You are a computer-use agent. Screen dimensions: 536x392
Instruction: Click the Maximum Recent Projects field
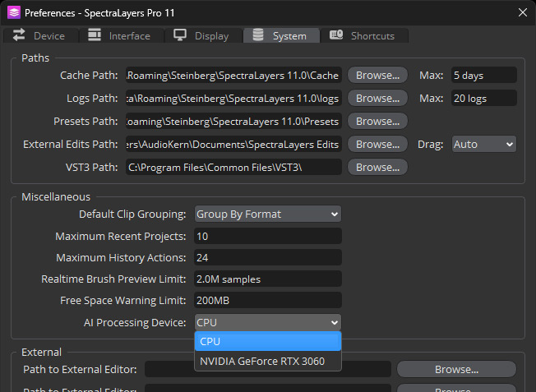point(267,237)
